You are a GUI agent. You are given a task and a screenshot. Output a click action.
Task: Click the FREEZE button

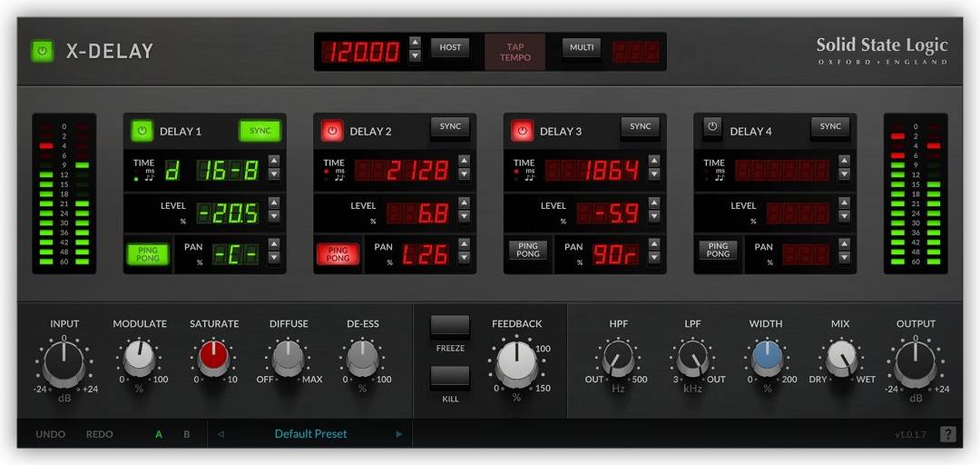pos(450,327)
